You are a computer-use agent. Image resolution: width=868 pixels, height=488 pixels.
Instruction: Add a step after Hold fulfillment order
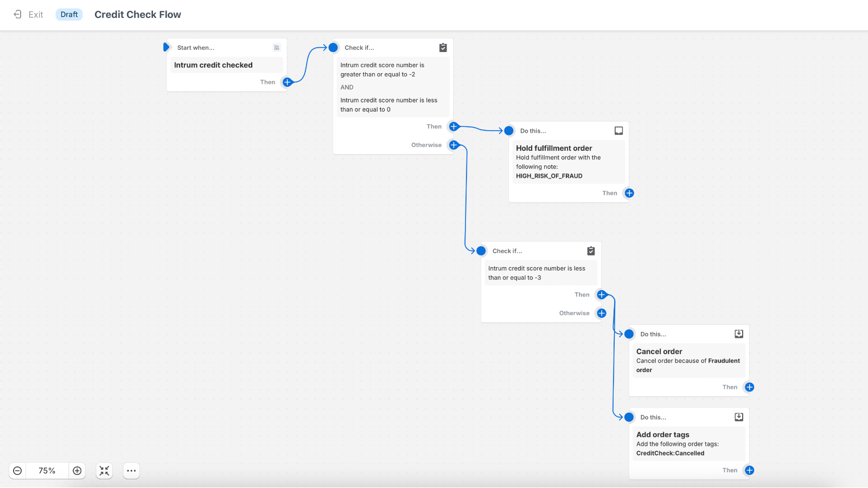coord(629,192)
